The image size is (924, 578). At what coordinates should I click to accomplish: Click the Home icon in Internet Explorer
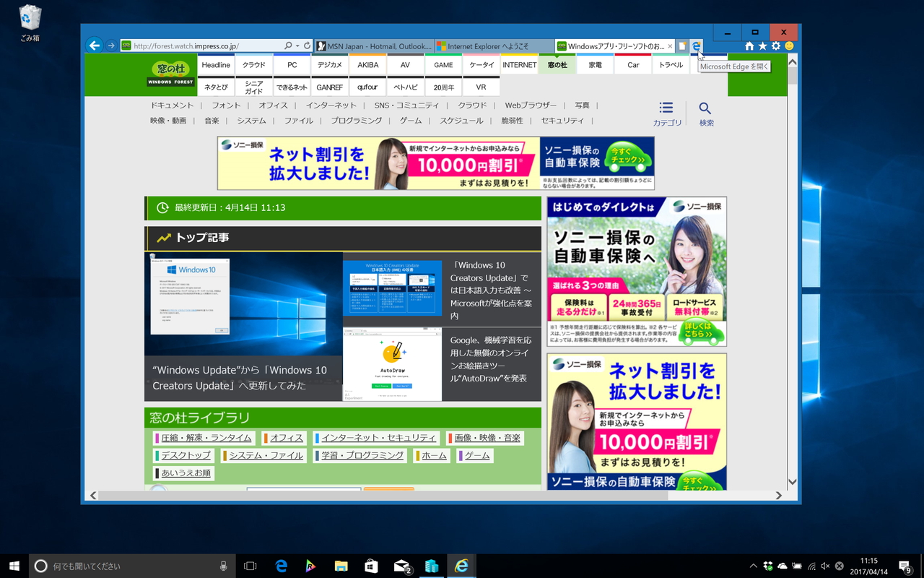(x=749, y=46)
